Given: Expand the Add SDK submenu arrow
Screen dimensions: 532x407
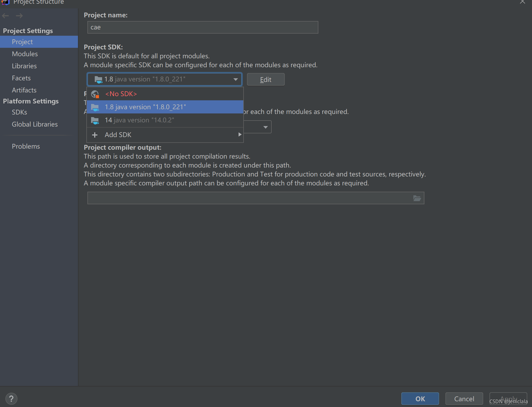Looking at the screenshot, I should click(239, 134).
